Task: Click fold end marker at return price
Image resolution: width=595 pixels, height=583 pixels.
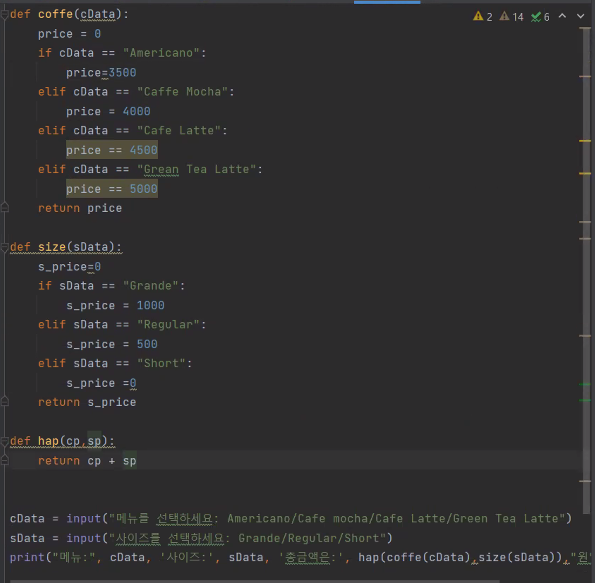Action: [5, 208]
